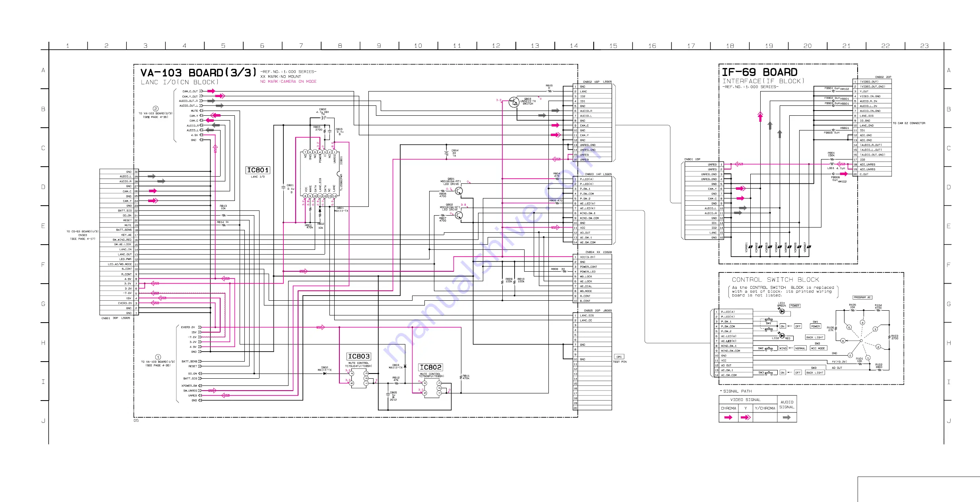Click the "CAM_C" pin 9 on CN802
Screen dimensions: 980x502
click(x=592, y=125)
